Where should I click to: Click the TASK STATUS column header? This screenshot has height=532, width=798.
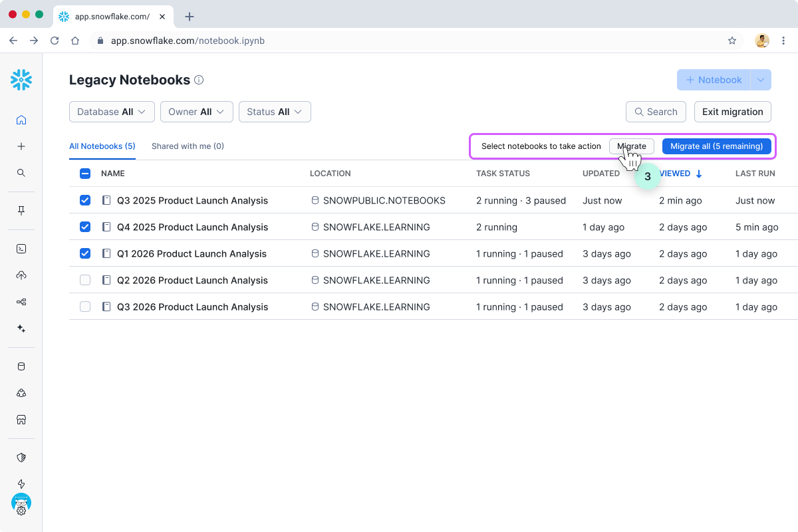tap(503, 174)
